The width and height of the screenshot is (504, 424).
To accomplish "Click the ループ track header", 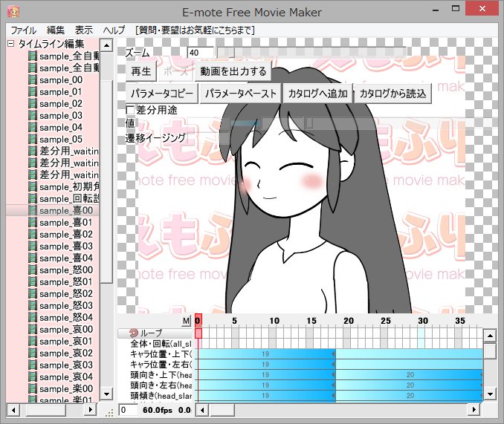I will click(155, 333).
